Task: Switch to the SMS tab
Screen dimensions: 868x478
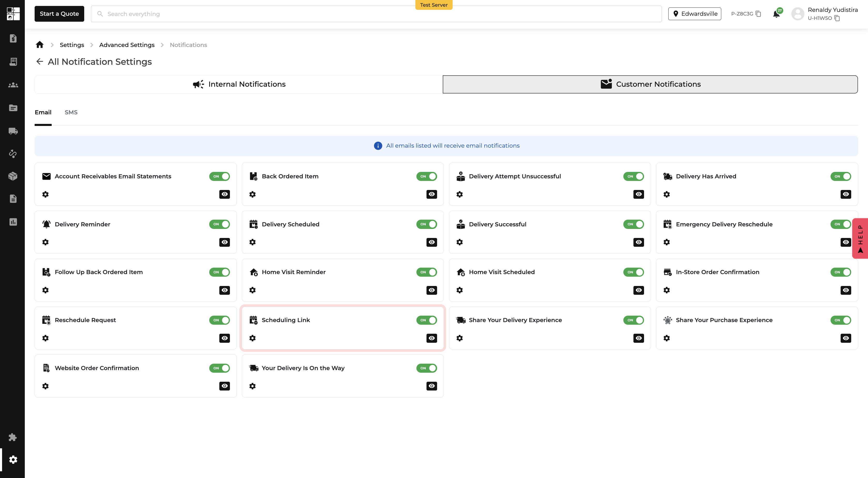Action: pos(71,113)
